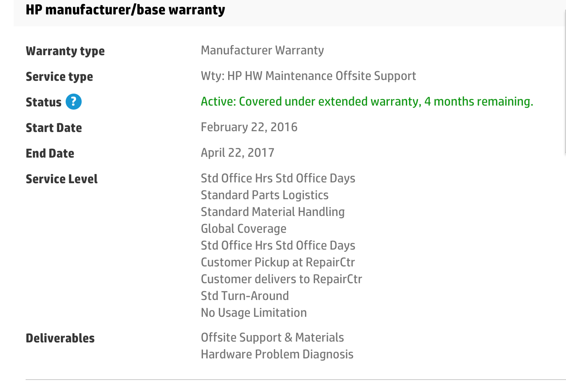This screenshot has width=566, height=392.
Task: Select the "End Date" label
Action: 50,154
